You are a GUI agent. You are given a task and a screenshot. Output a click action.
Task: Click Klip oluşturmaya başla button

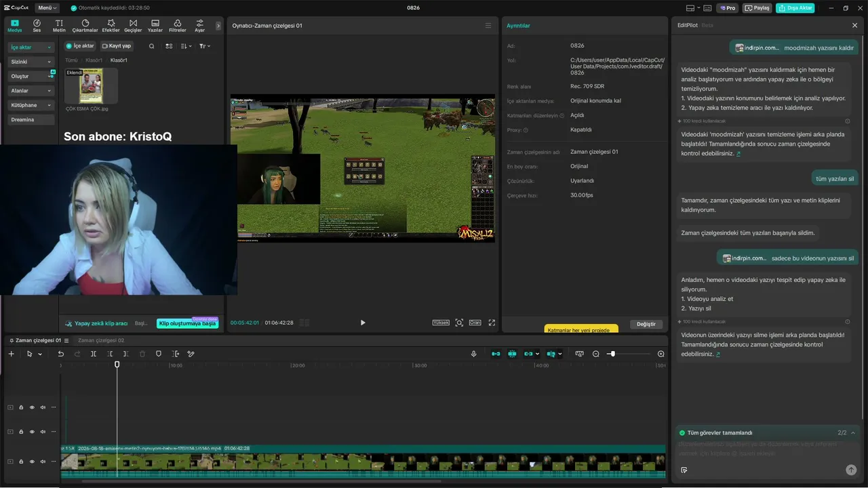click(x=187, y=323)
